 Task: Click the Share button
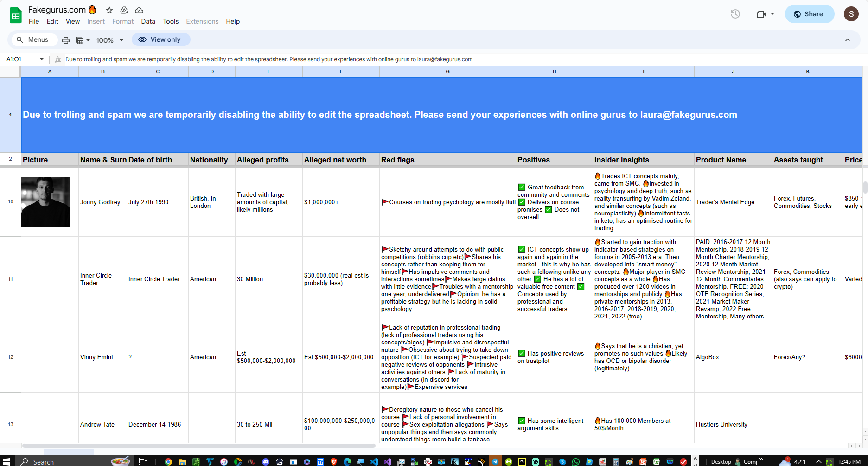point(809,14)
